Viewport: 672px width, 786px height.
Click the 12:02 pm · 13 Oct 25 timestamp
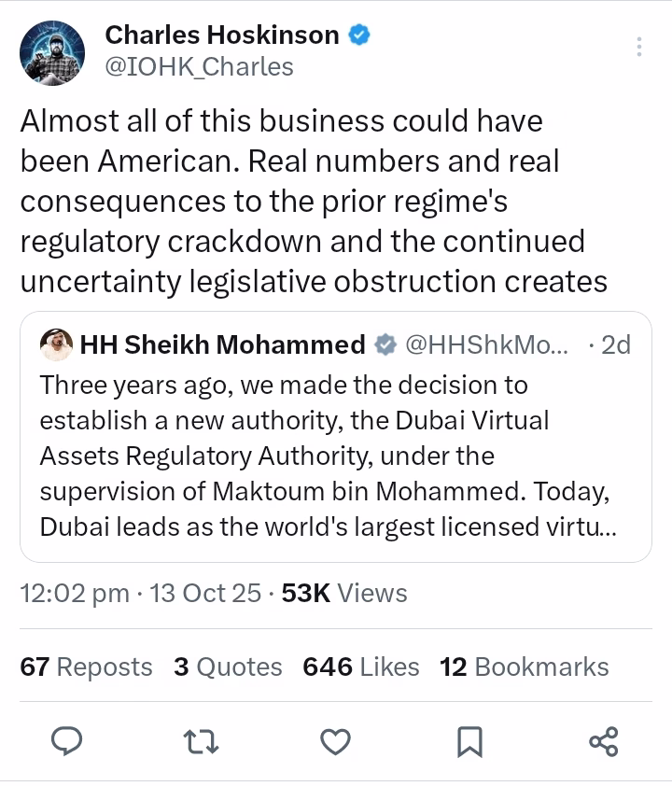click(141, 593)
